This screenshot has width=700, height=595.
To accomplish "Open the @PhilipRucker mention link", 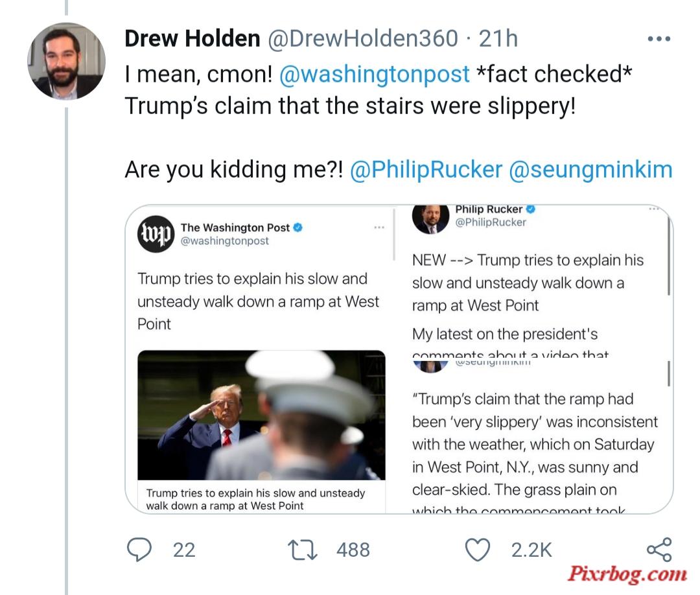I will pos(426,170).
